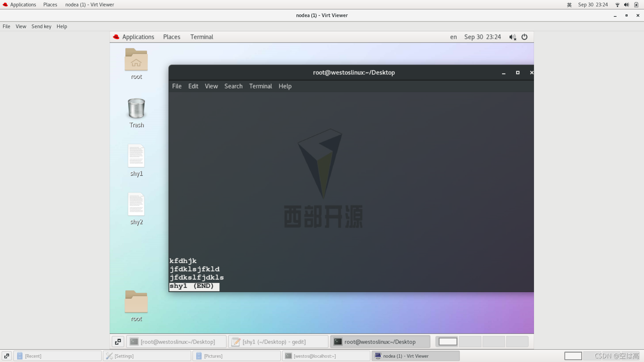Image resolution: width=644 pixels, height=362 pixels.
Task: Maximize the terminal window
Action: (518, 73)
